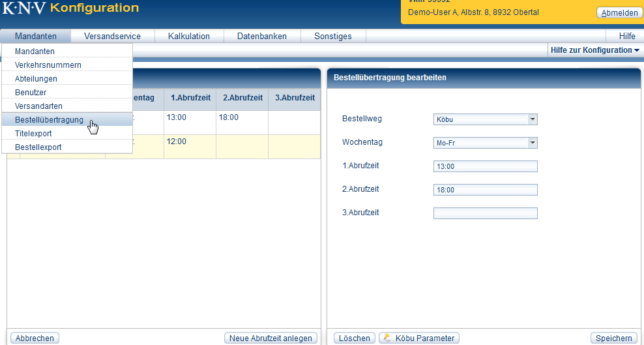Open Hilfe zur Konfiguration dropdown
This screenshot has width=644, height=345.
click(x=594, y=50)
